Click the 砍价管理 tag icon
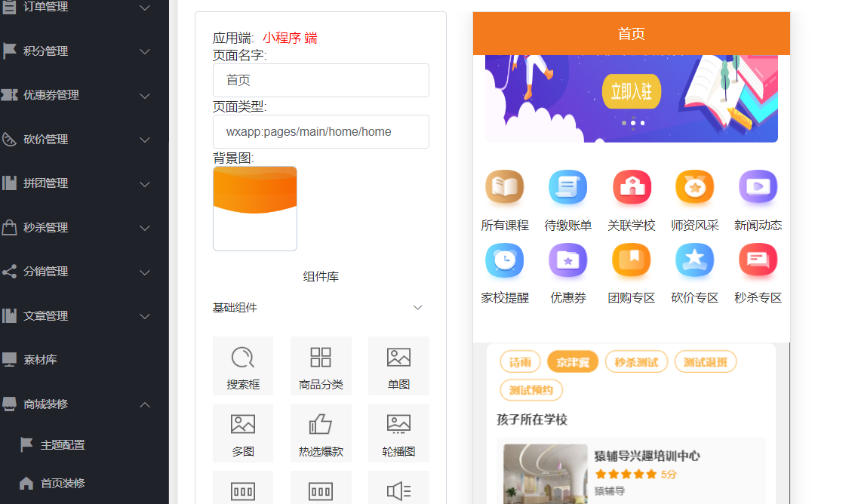This screenshot has height=504, width=855. [x=9, y=139]
